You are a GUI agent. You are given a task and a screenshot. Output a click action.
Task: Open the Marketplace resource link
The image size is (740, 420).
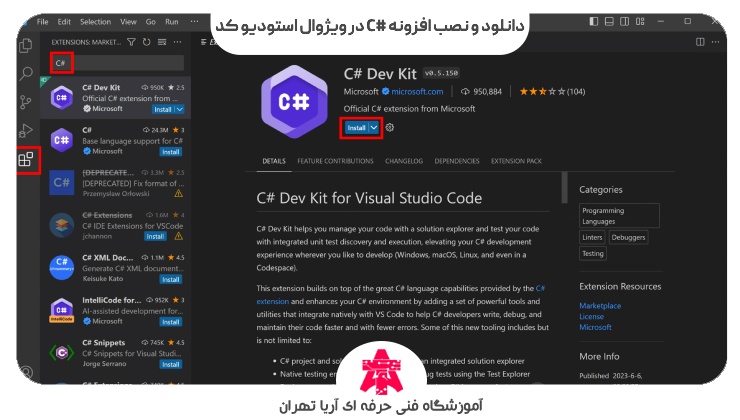pos(600,306)
